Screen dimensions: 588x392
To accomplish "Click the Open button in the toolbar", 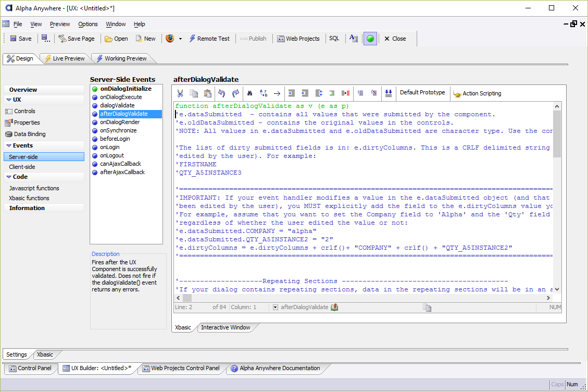I will tap(116, 38).
